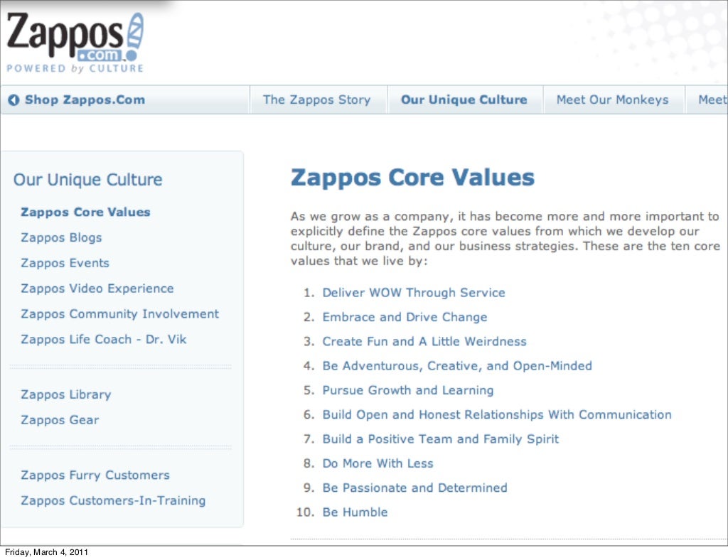Click the Zappos Core Values page heading
This screenshot has height=560, width=728.
(412, 178)
